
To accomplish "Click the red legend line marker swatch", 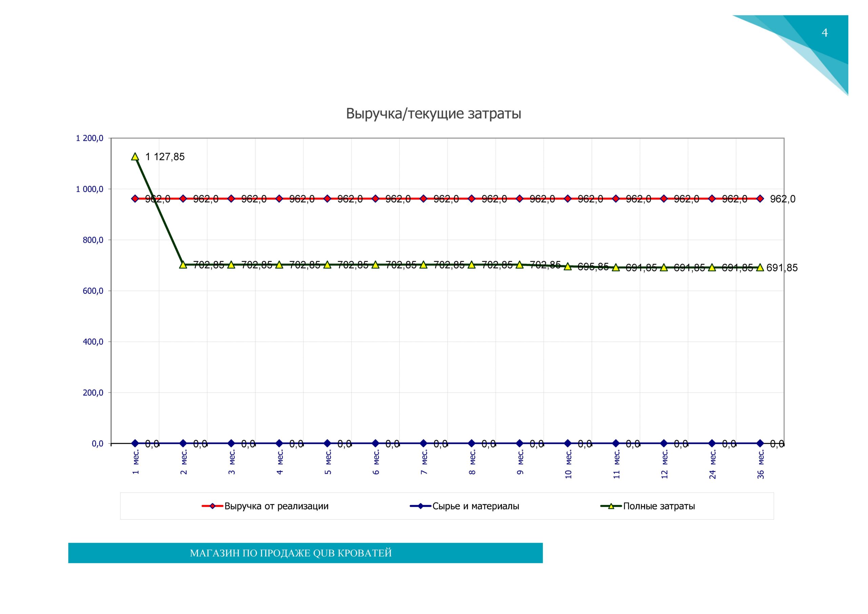I will point(213,506).
